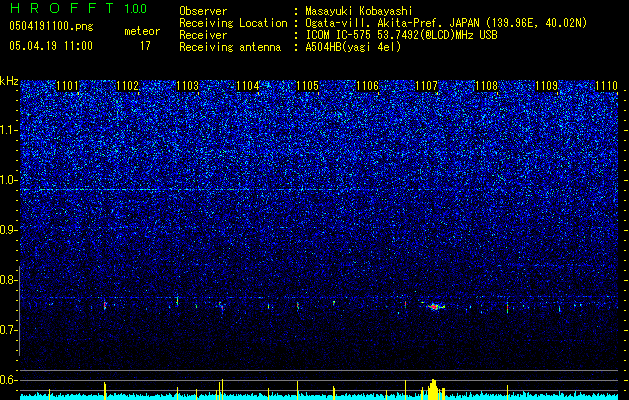The height and width of the screenshot is (400, 629).
Task: Click the 1.1 frequency axis label
Action: click(x=8, y=130)
